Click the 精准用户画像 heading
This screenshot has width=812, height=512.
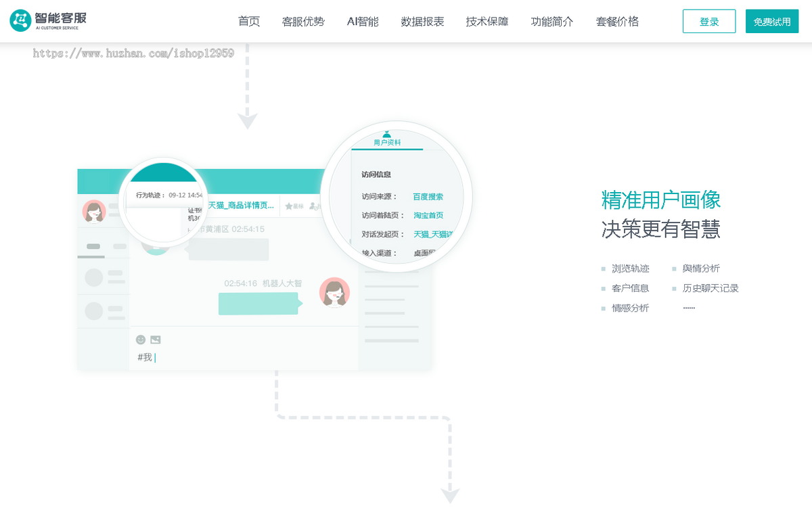click(661, 200)
